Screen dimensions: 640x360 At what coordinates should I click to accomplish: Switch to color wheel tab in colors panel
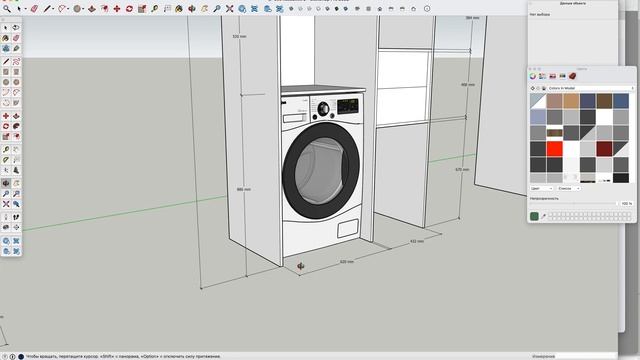(x=533, y=76)
